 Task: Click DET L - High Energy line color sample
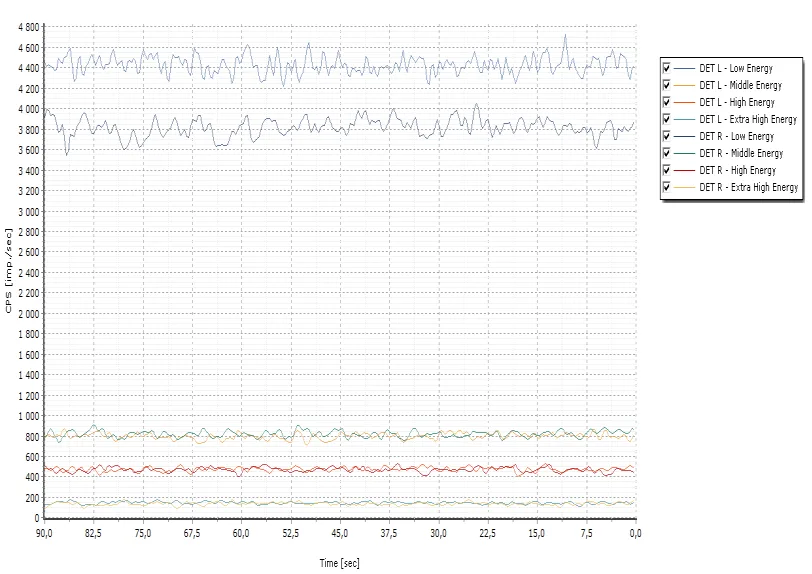tap(684, 103)
